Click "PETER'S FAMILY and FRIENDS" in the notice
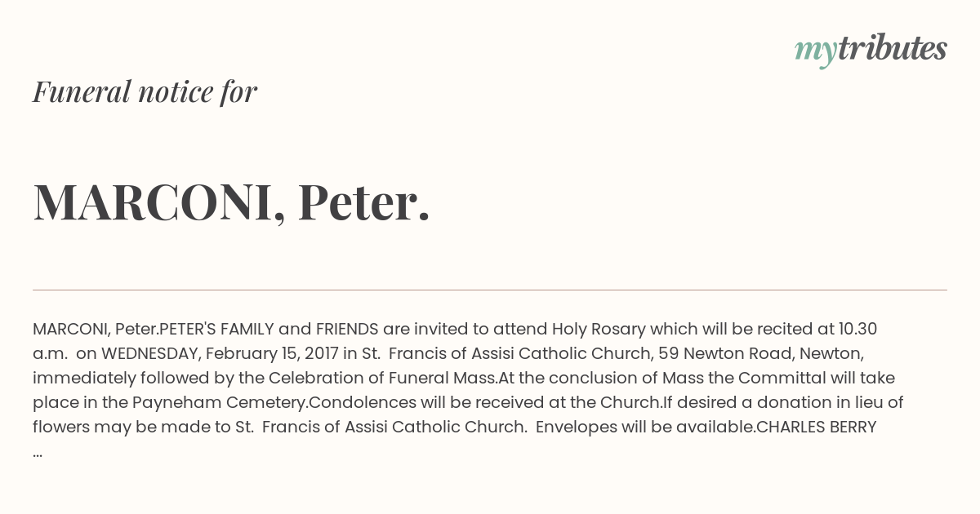This screenshot has height=514, width=980. point(269,330)
